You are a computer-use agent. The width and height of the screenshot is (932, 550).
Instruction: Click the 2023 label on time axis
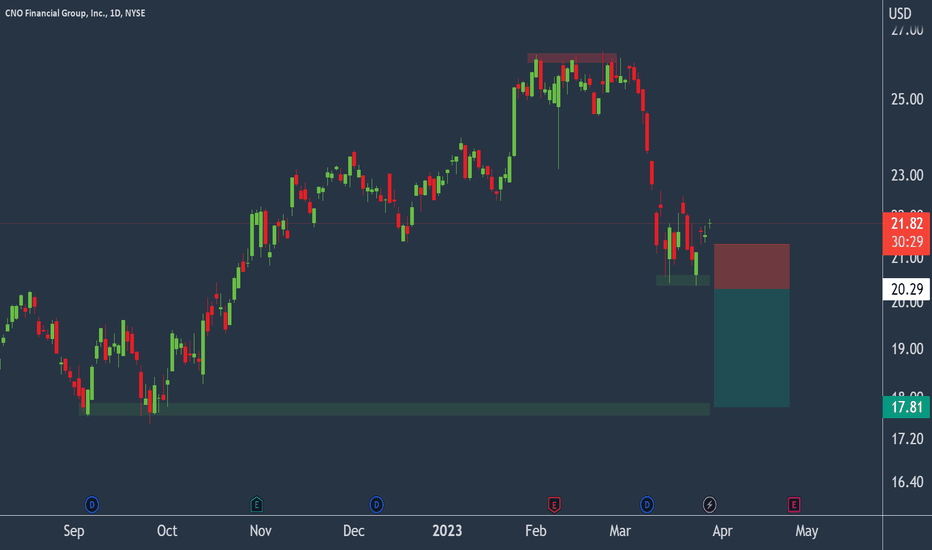pyautogui.click(x=447, y=531)
